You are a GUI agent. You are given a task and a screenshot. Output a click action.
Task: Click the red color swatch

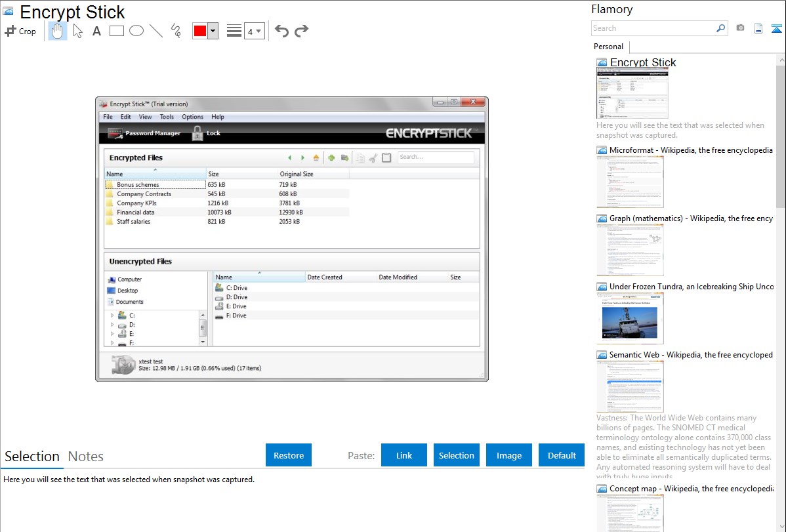pos(199,31)
